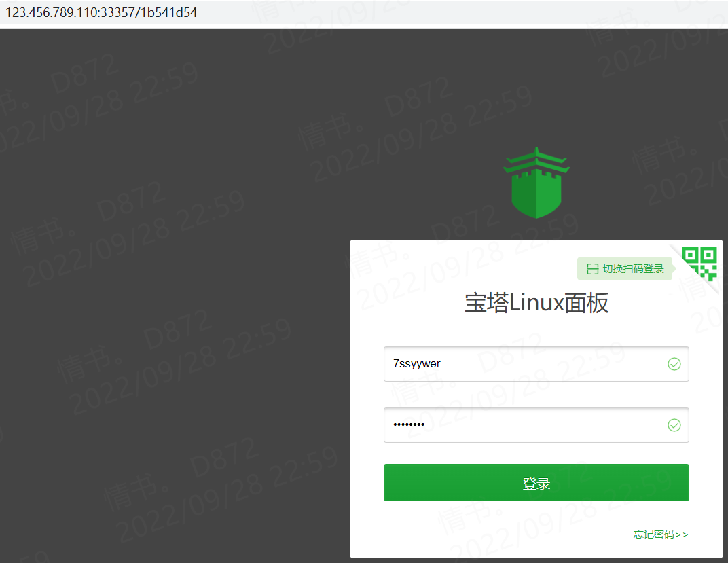Click the green checkmark in username field
The image size is (728, 563).
coord(674,364)
